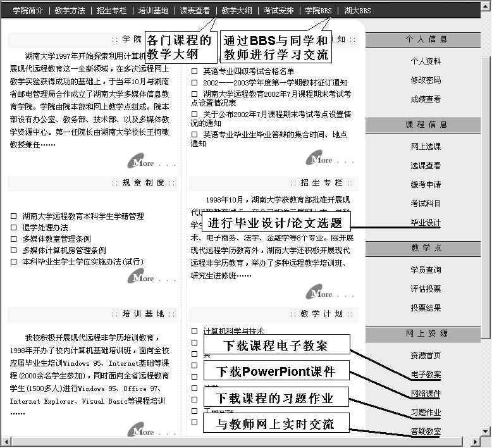Image resolution: width=492 pixels, height=448 pixels.
Task: Select 考试安排 in the top navigation
Action: [x=278, y=10]
